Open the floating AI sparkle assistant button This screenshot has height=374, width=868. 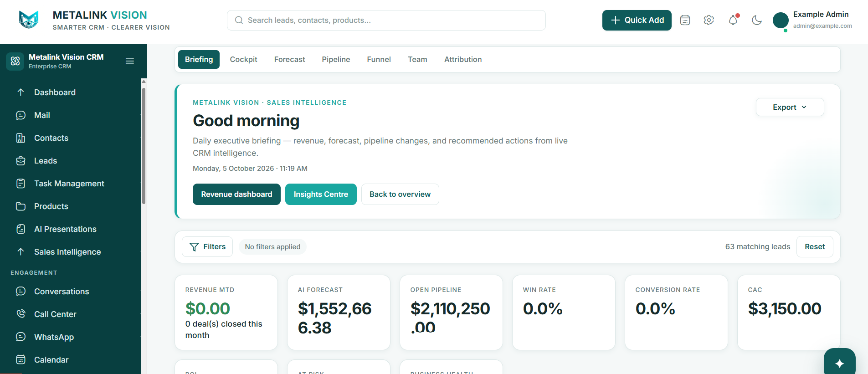coord(839,363)
